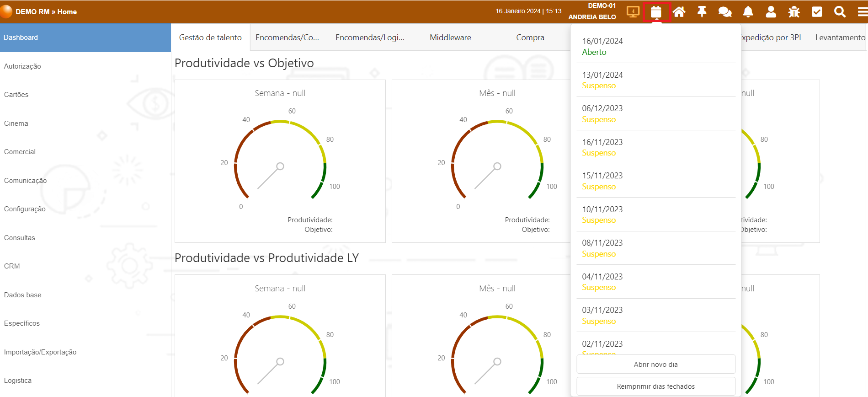The image size is (868, 397).
Task: Click the search magnifier icon
Action: click(x=840, y=12)
